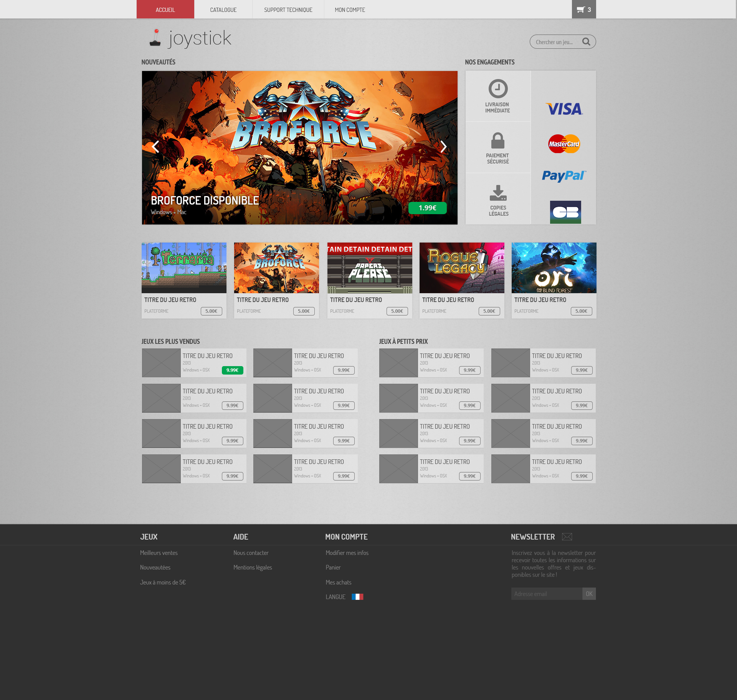
Task: Click the Paiement Sécurisé padlock icon
Action: coord(498,140)
